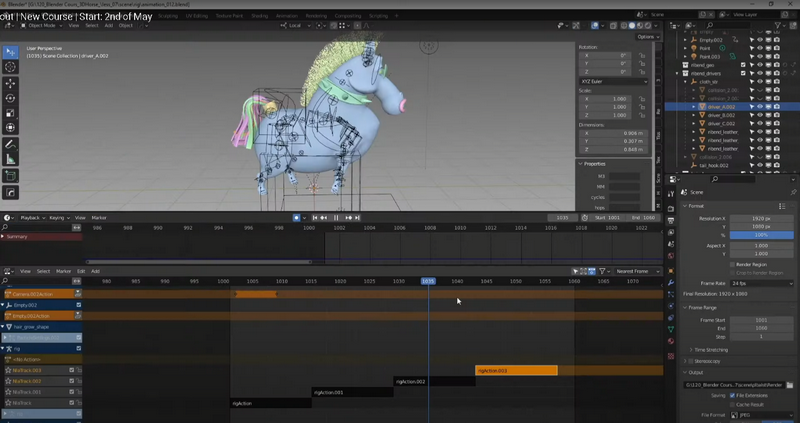The width and height of the screenshot is (800, 423).
Task: Lock the Rotation X value
Action: click(642, 55)
